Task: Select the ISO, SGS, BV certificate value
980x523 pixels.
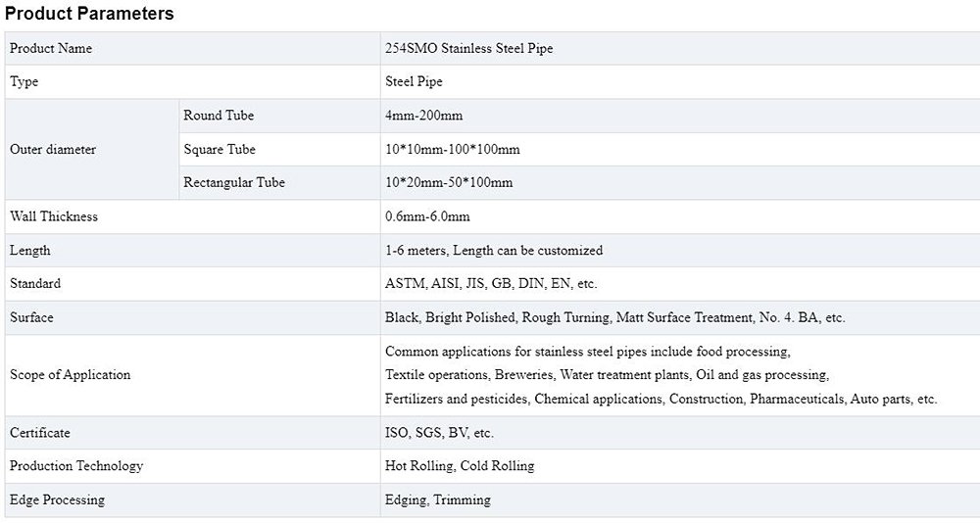Action: click(x=439, y=433)
